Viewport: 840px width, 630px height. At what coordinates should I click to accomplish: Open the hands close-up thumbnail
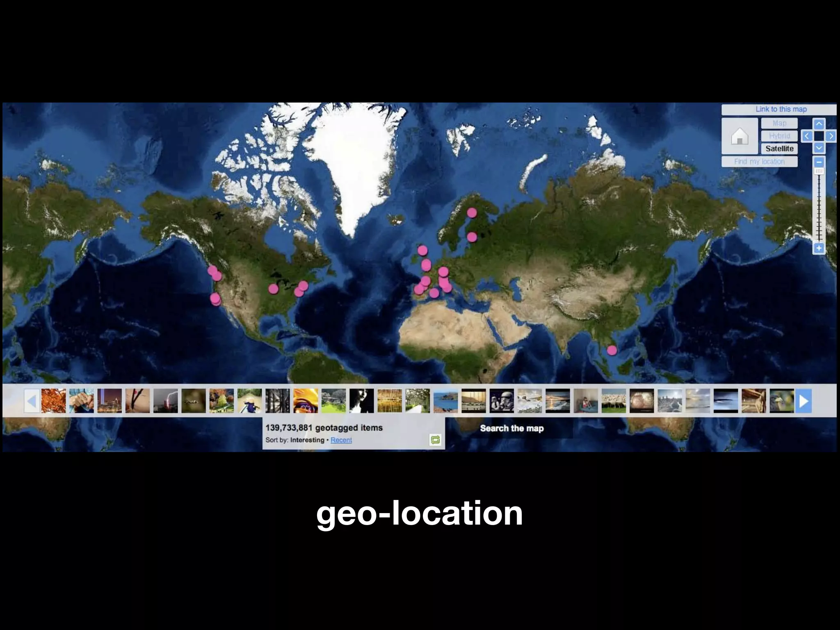[x=82, y=401]
